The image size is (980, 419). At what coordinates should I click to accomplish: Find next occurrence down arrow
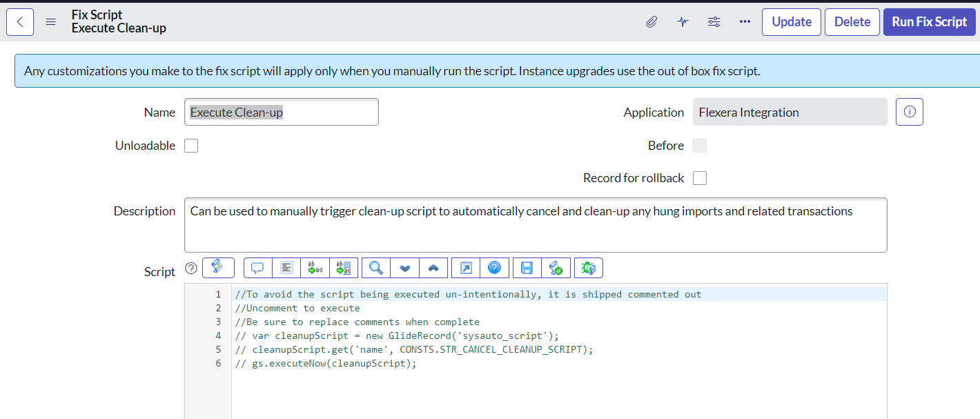pyautogui.click(x=405, y=267)
